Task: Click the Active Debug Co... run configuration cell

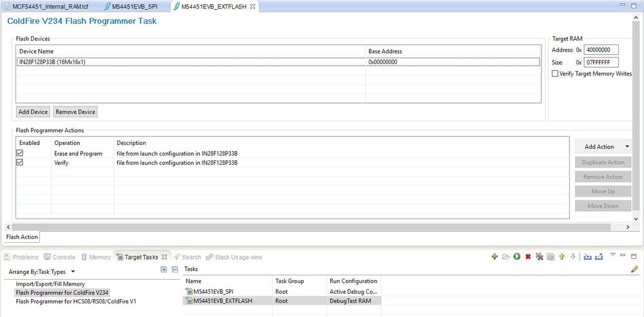Action: (x=354, y=291)
